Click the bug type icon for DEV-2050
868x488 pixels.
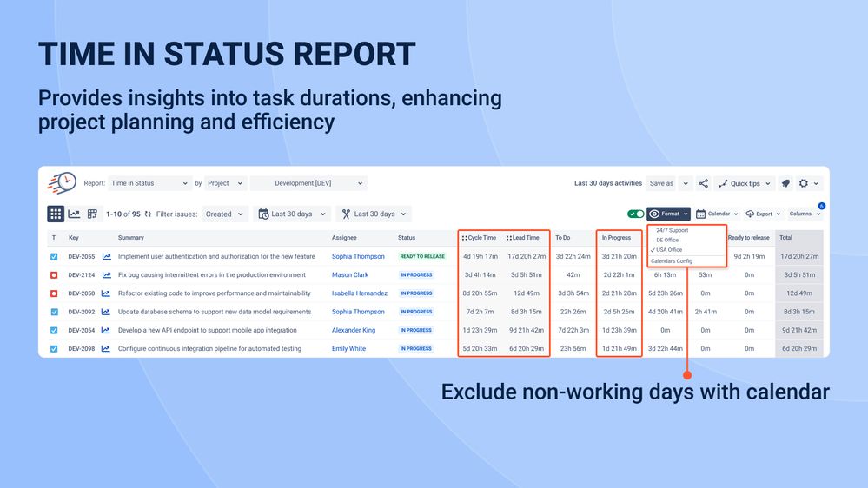pyautogui.click(x=54, y=293)
